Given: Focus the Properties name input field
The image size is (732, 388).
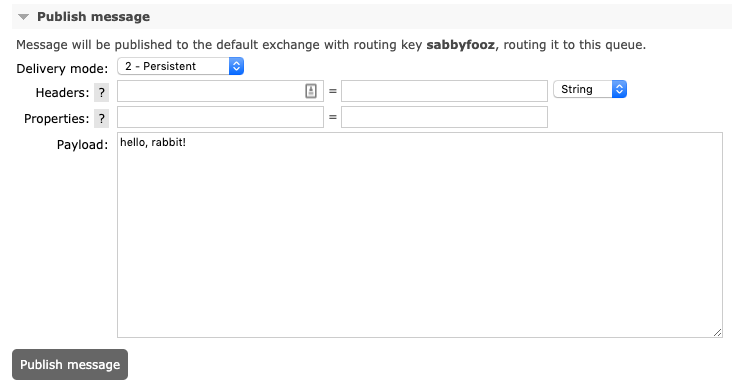Looking at the screenshot, I should point(220,117).
